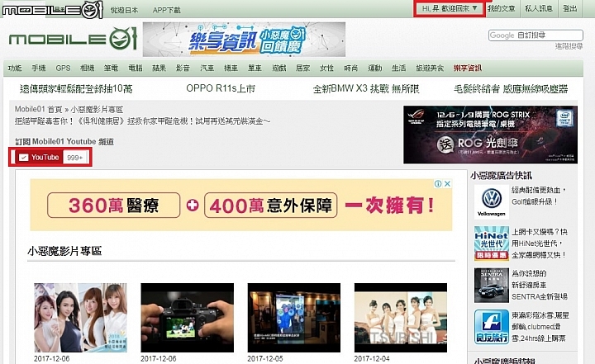
Task: Open the 功能 menu
Action: 15,69
